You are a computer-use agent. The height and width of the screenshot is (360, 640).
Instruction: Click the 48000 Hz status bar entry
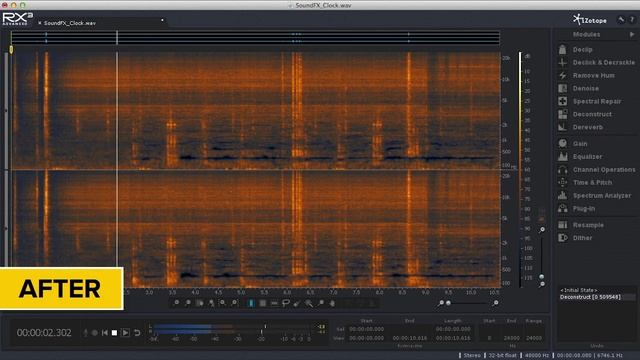tap(537, 356)
